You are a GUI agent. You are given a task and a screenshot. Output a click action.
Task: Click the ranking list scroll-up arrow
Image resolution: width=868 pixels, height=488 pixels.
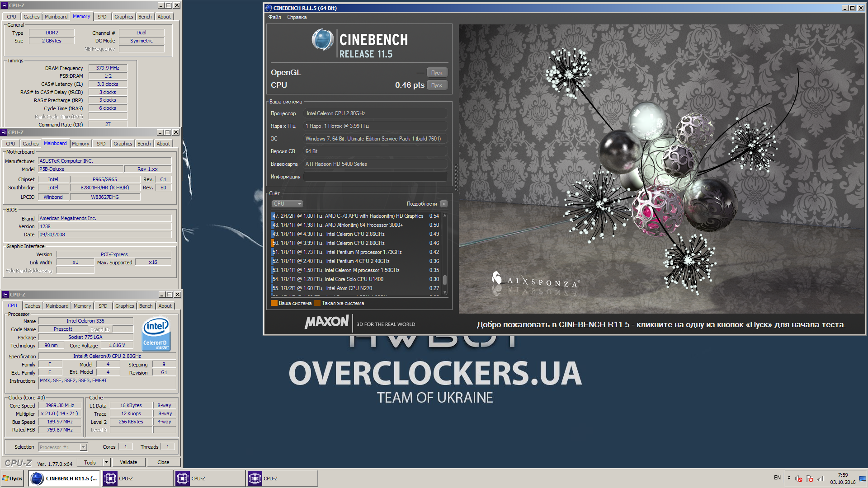tap(445, 216)
